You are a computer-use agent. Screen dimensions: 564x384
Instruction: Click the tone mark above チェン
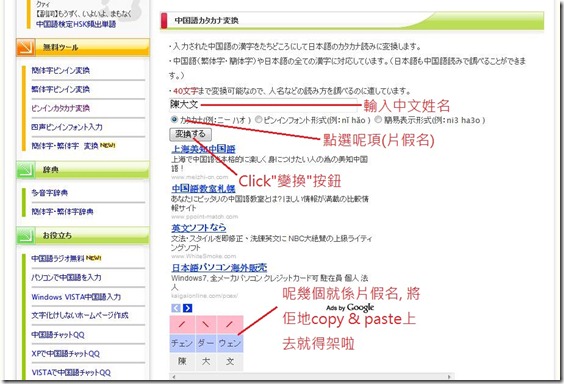[x=182, y=325]
